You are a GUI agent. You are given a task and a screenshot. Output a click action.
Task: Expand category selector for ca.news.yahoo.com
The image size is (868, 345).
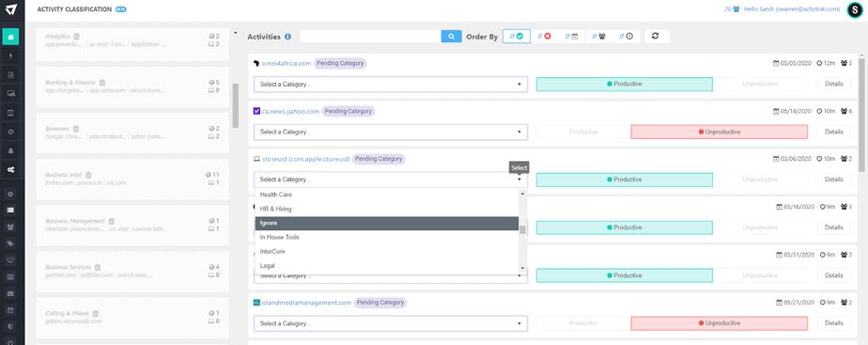click(391, 132)
